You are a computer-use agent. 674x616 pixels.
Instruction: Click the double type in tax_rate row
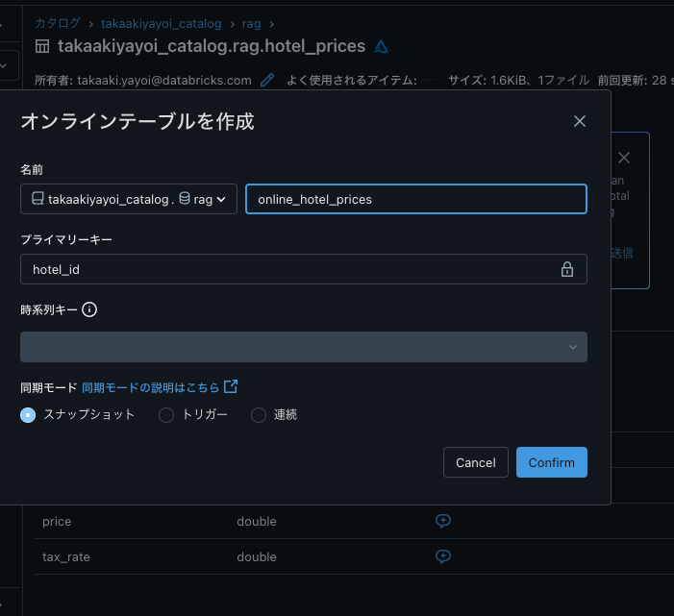click(257, 556)
